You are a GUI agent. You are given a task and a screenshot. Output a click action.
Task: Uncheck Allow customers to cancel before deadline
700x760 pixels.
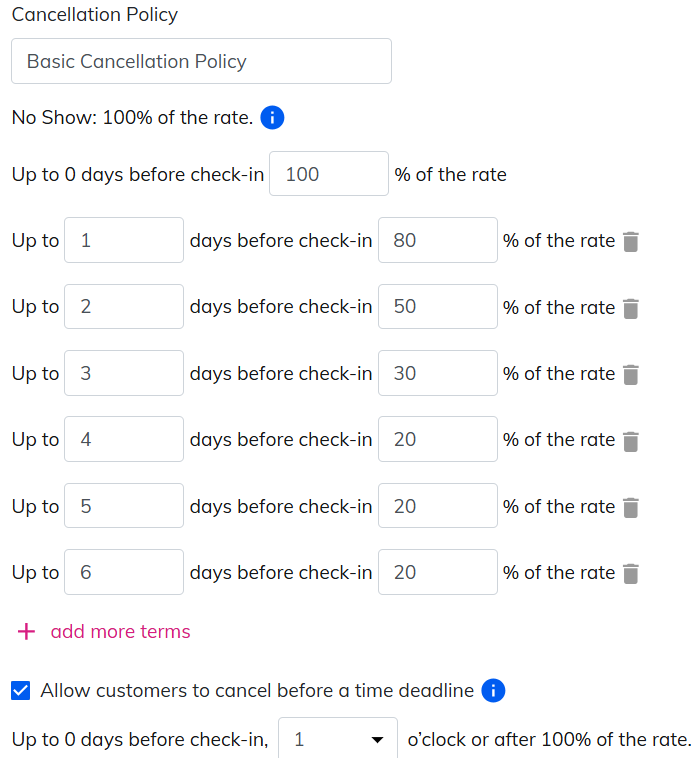(x=21, y=690)
